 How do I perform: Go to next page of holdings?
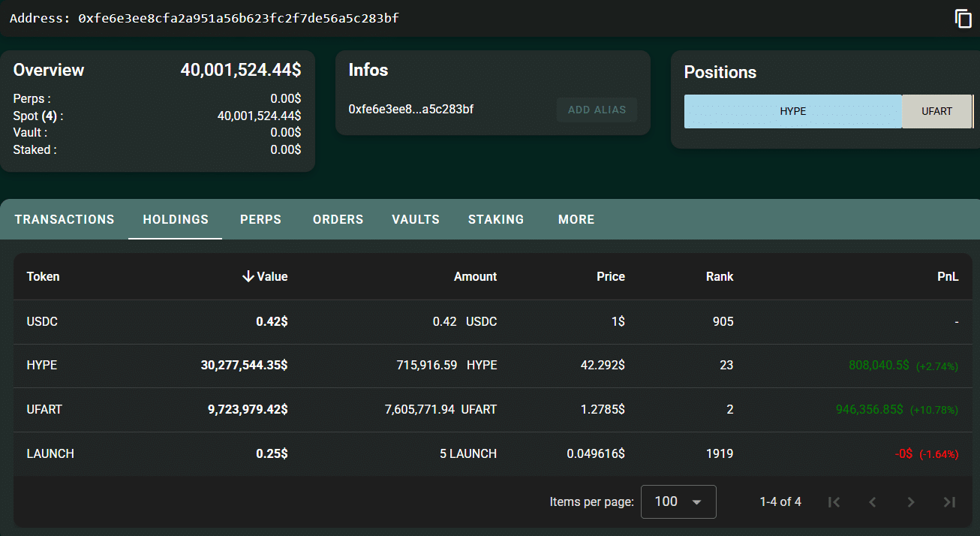911,502
